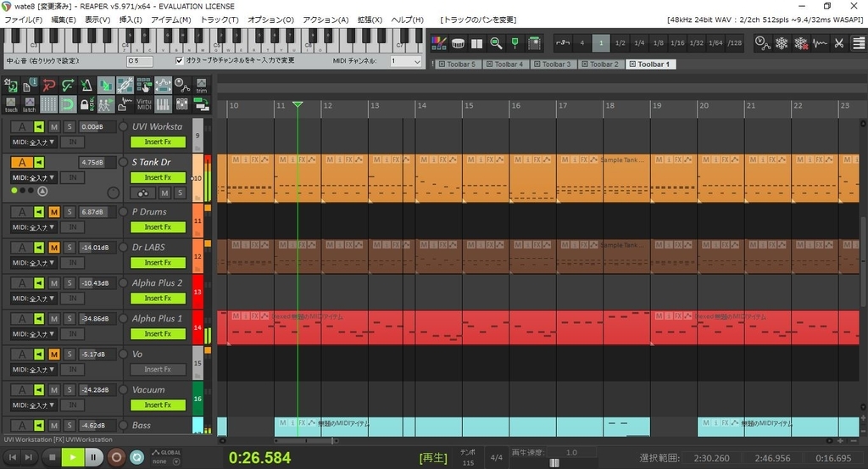Viewport: 868px width, 469px height.
Task: Select the 1/16 grid division button
Action: (x=677, y=42)
